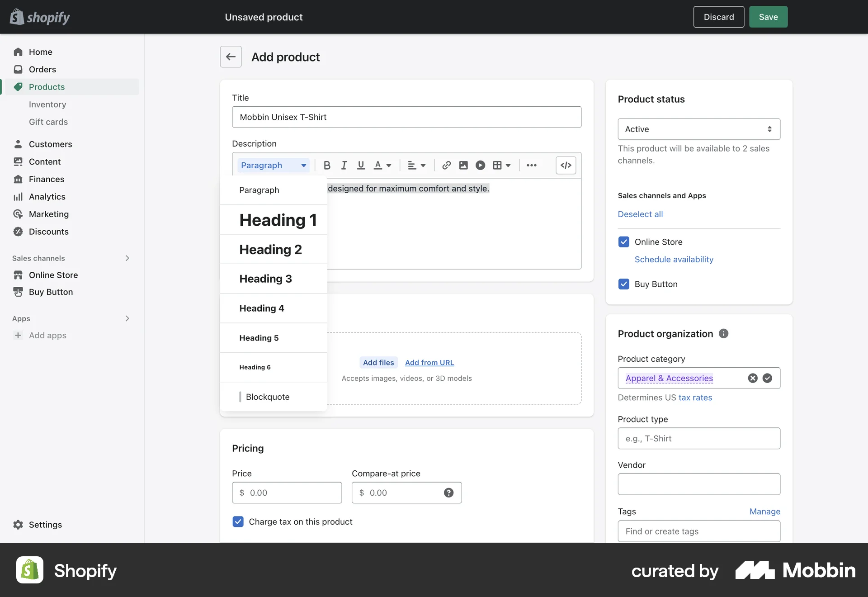Viewport: 868px width, 597px height.
Task: Expand the Sales channels section in the sidebar
Action: pos(127,258)
